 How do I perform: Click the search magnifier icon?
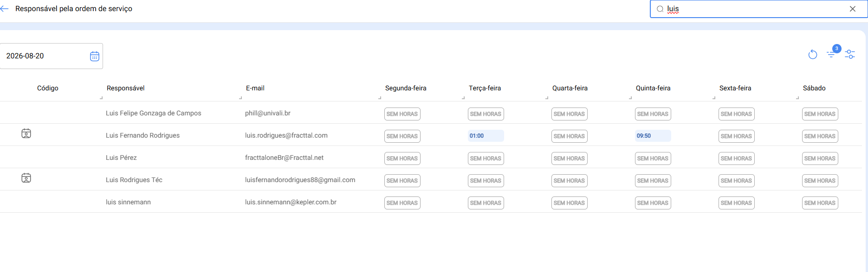[x=660, y=9]
